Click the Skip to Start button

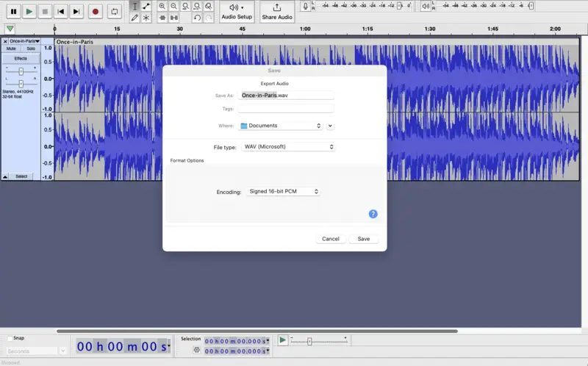coord(61,12)
